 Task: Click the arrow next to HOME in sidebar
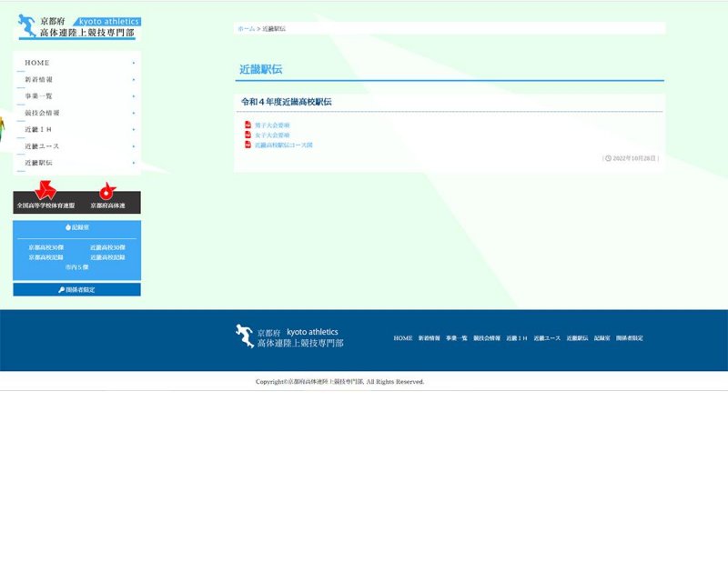pyautogui.click(x=133, y=63)
